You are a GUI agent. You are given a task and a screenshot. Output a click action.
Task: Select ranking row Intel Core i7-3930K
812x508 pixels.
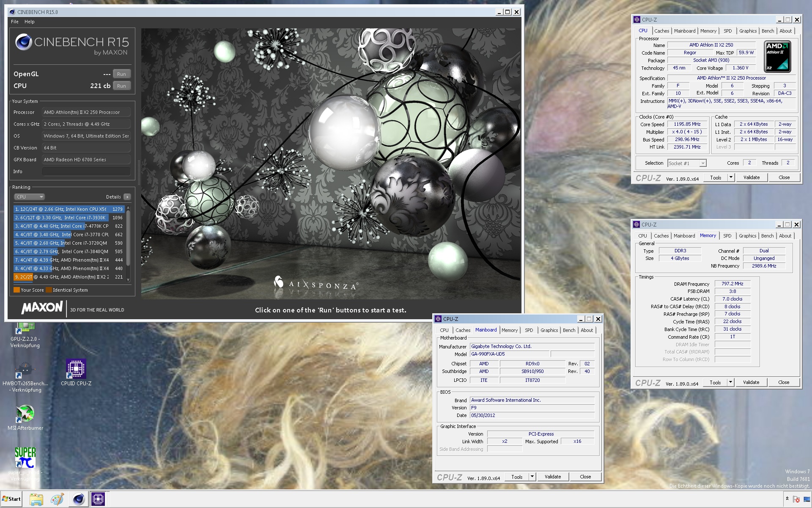click(x=69, y=218)
